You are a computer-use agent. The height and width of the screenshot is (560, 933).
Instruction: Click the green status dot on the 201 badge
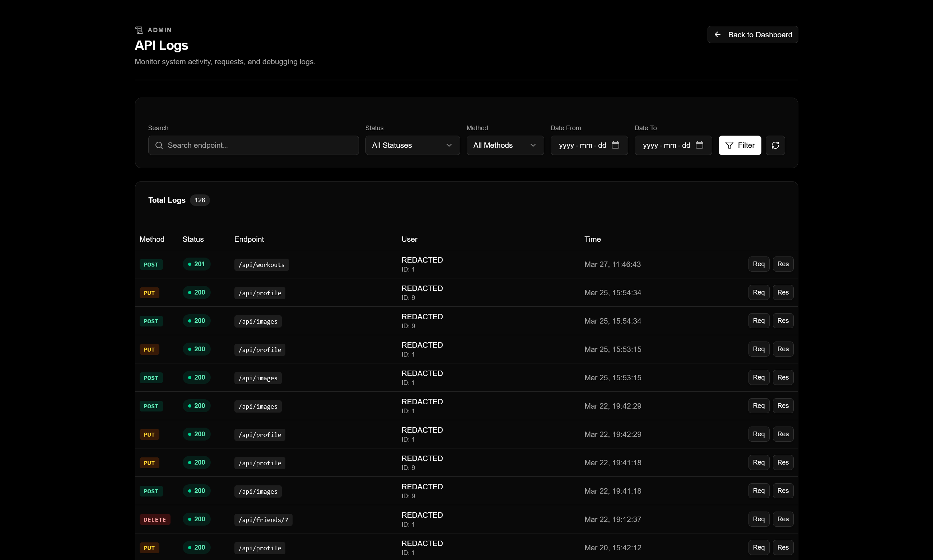[x=190, y=264]
